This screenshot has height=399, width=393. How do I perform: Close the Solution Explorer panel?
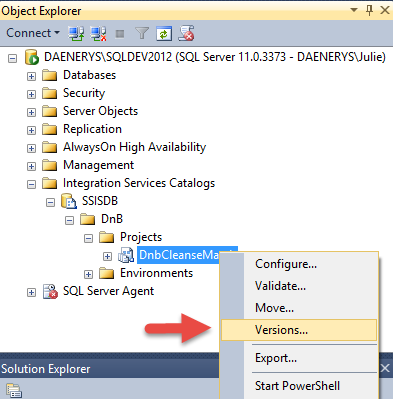click(385, 369)
